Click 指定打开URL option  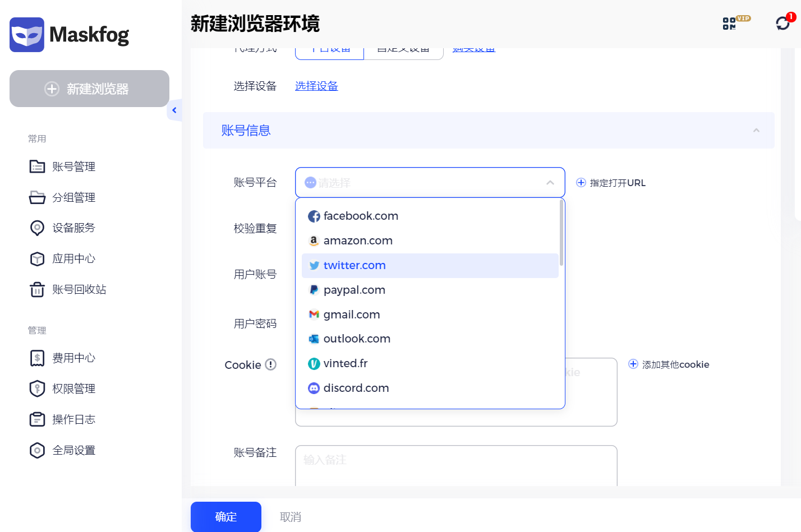(x=618, y=183)
